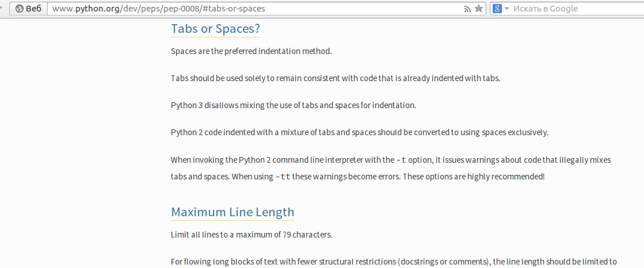Click the inline "-tt" code text
The height and width of the screenshot is (268, 644).
283,177
